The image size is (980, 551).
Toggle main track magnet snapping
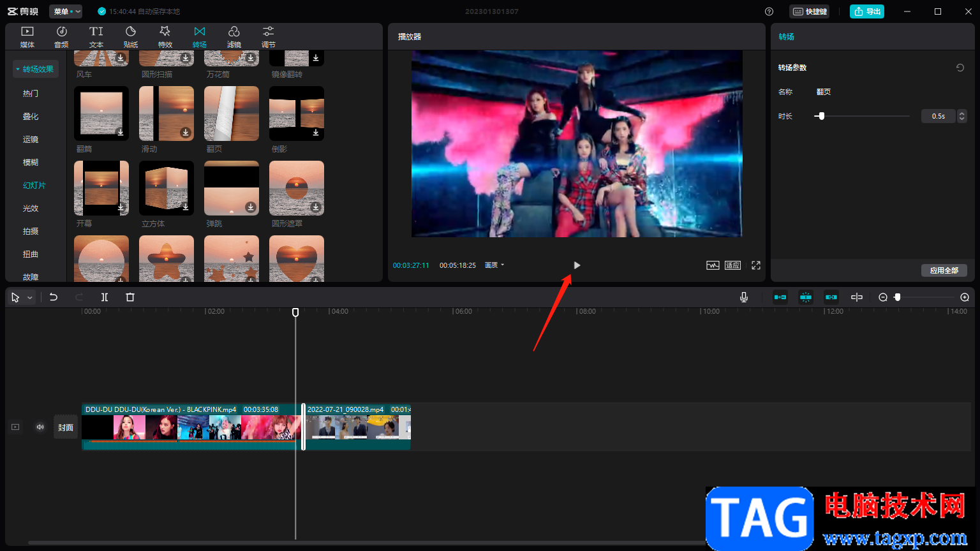[x=780, y=297]
